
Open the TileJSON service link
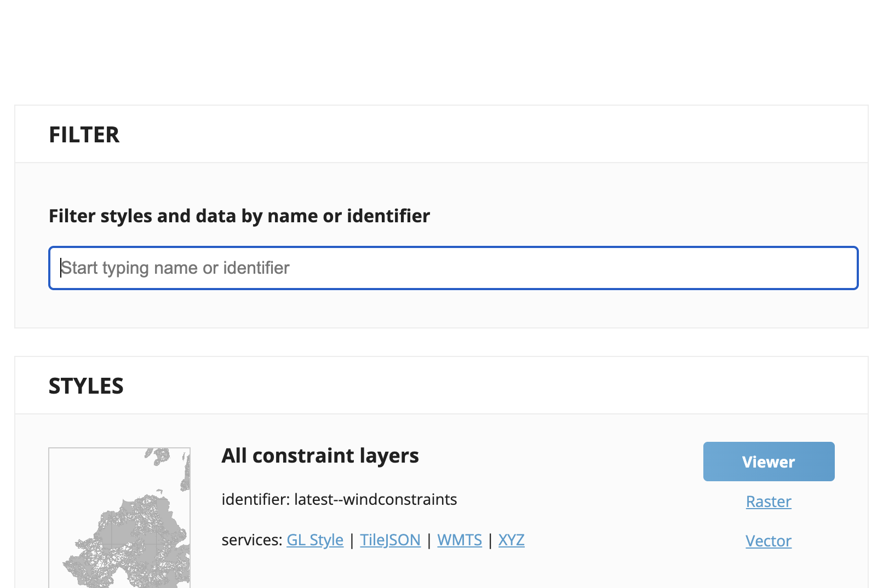(390, 540)
